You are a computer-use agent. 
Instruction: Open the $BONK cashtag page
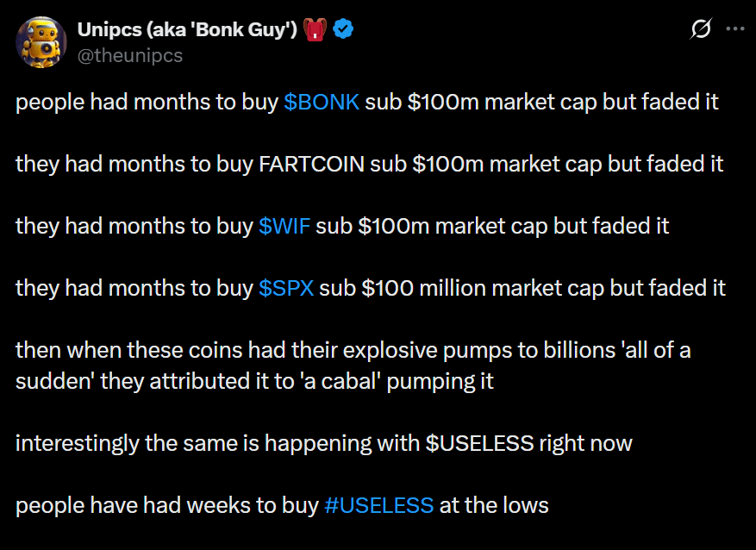320,102
